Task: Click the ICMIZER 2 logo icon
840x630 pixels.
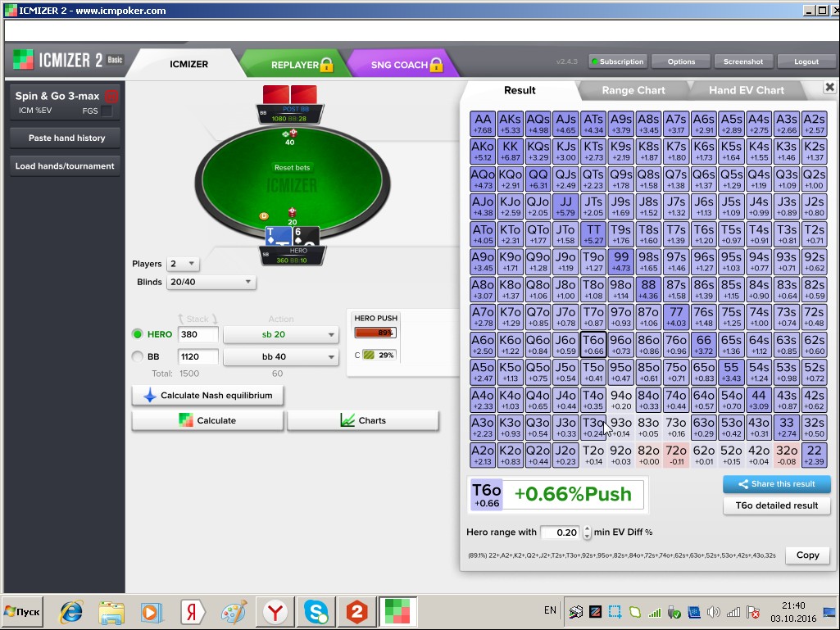Action: [x=22, y=60]
